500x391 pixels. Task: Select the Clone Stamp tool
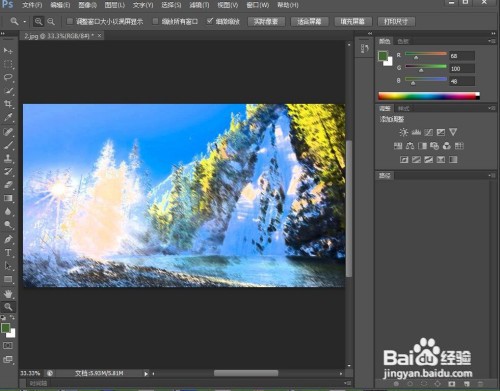tap(8, 158)
